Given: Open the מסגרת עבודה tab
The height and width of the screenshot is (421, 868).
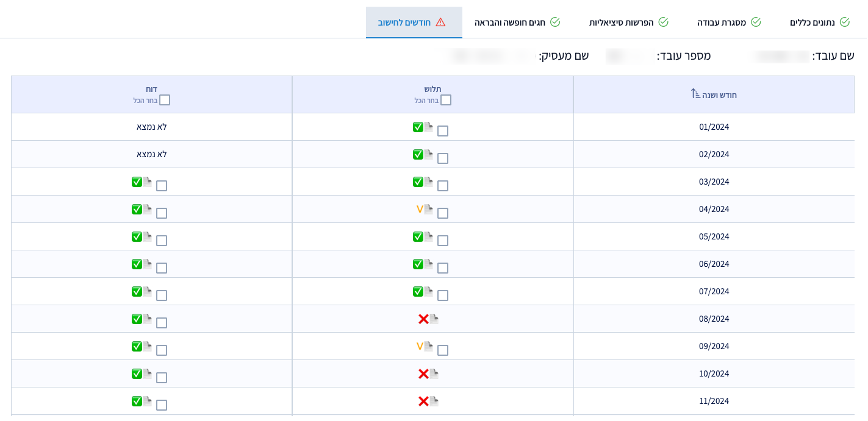Looking at the screenshot, I should (728, 23).
